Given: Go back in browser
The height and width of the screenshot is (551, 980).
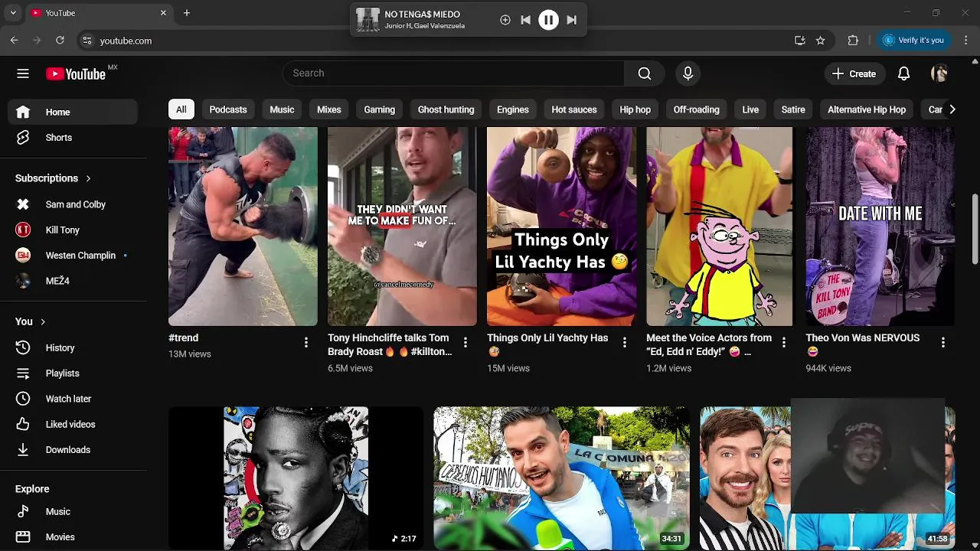Looking at the screenshot, I should (15, 41).
